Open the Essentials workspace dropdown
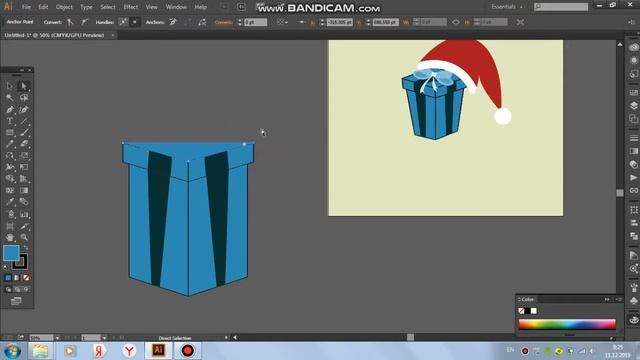The height and width of the screenshot is (360, 640). point(507,7)
